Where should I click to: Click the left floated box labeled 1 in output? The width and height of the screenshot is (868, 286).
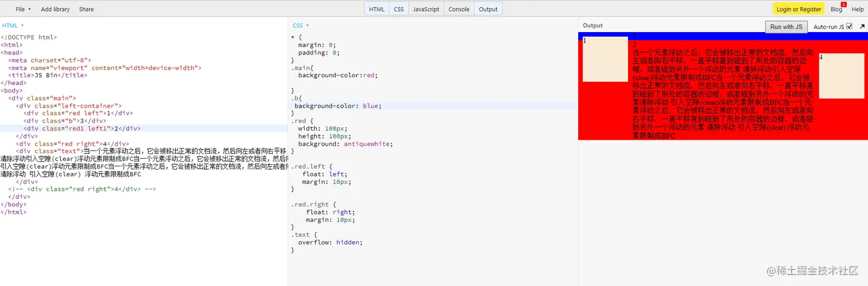[x=605, y=59]
